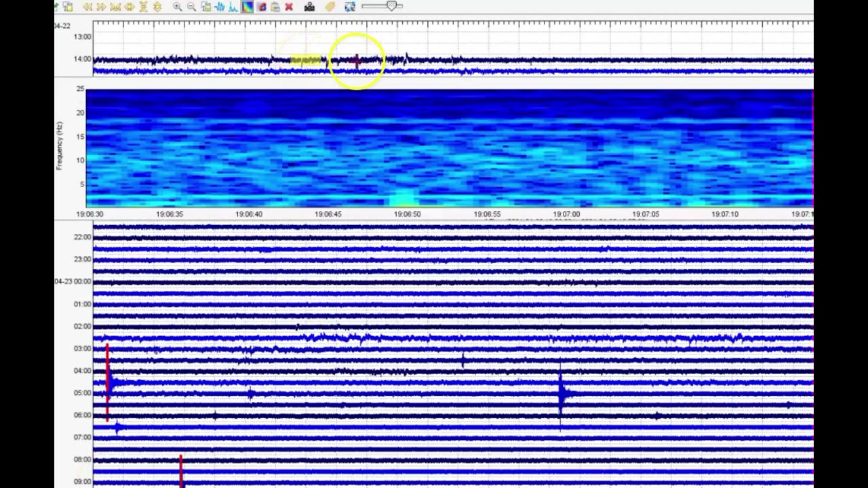This screenshot has height=488, width=868.
Task: Click the toolbar slider thumb
Action: click(391, 5)
